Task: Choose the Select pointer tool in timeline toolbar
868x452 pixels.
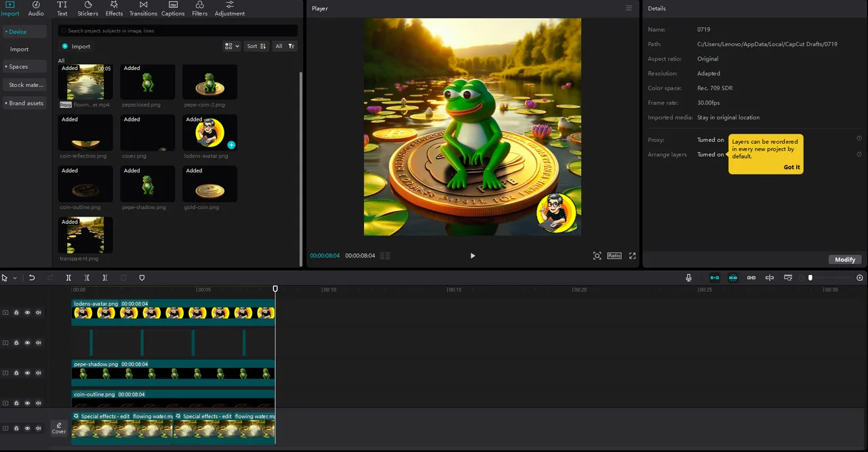Action: tap(5, 278)
